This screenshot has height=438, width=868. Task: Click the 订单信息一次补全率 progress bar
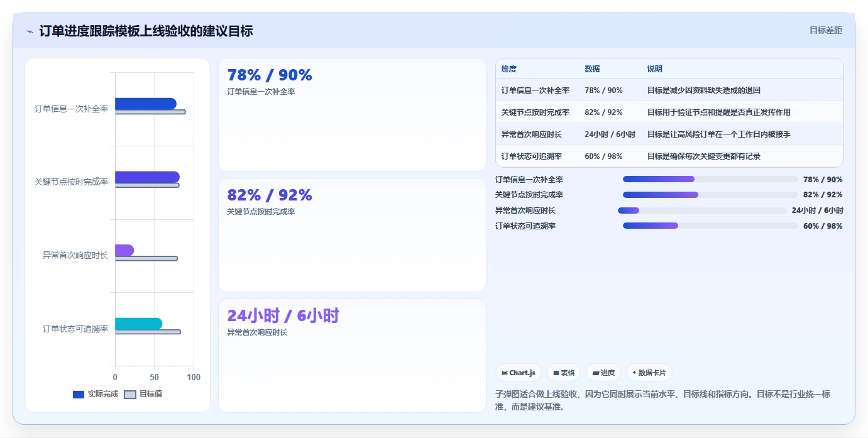(710, 179)
